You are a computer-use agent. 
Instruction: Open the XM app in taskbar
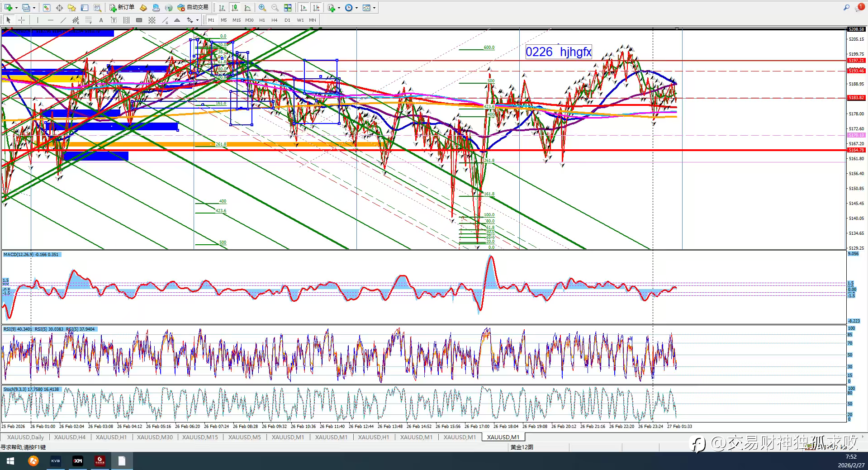pyautogui.click(x=78, y=461)
